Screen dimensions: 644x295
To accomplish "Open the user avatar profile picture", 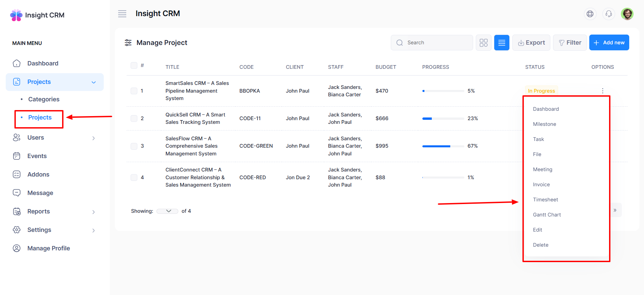I will pos(627,14).
